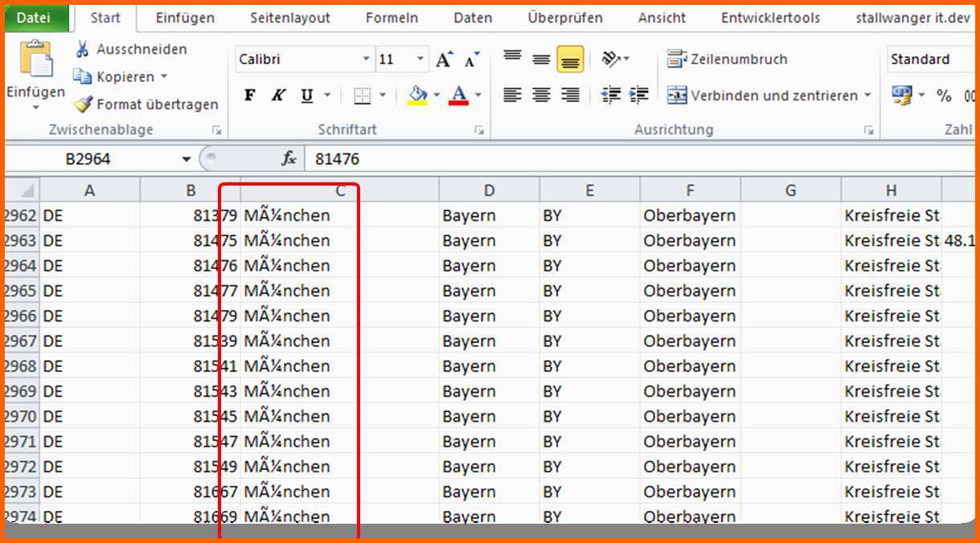Switch to Daten tab
This screenshot has height=543, width=980.
[473, 18]
